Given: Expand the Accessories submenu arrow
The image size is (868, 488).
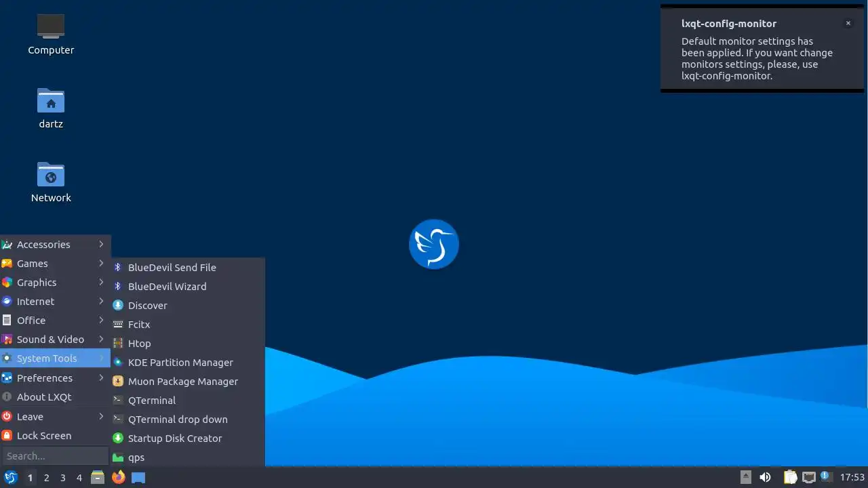Looking at the screenshot, I should point(101,244).
